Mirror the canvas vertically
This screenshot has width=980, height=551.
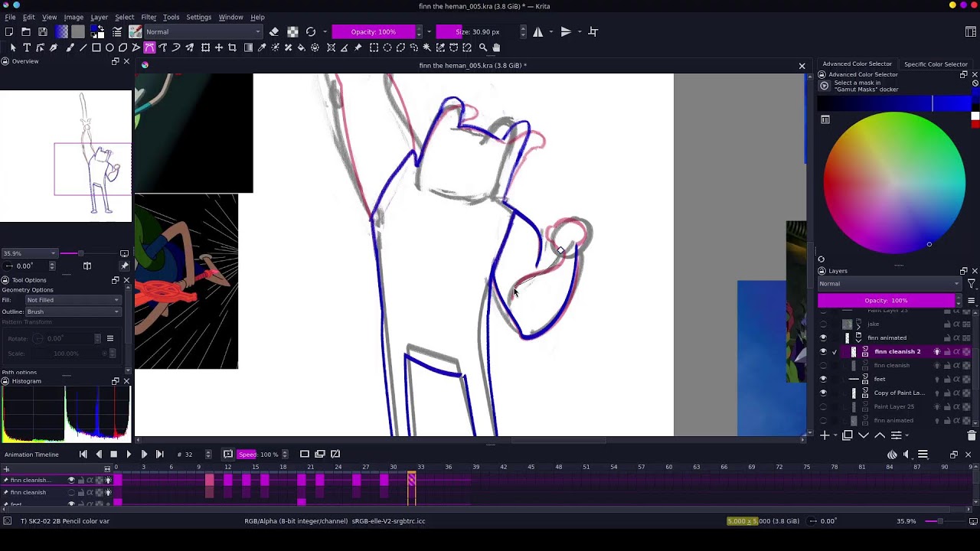[566, 31]
